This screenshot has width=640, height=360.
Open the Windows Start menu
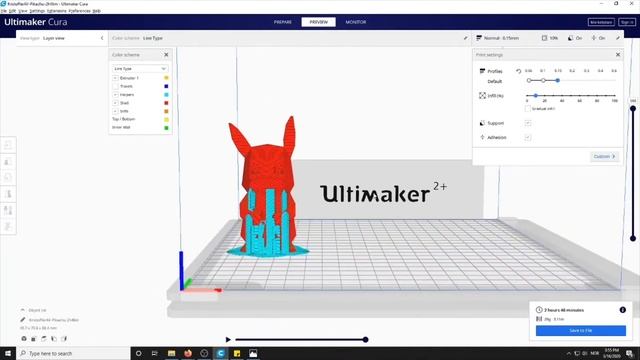tap(8, 353)
